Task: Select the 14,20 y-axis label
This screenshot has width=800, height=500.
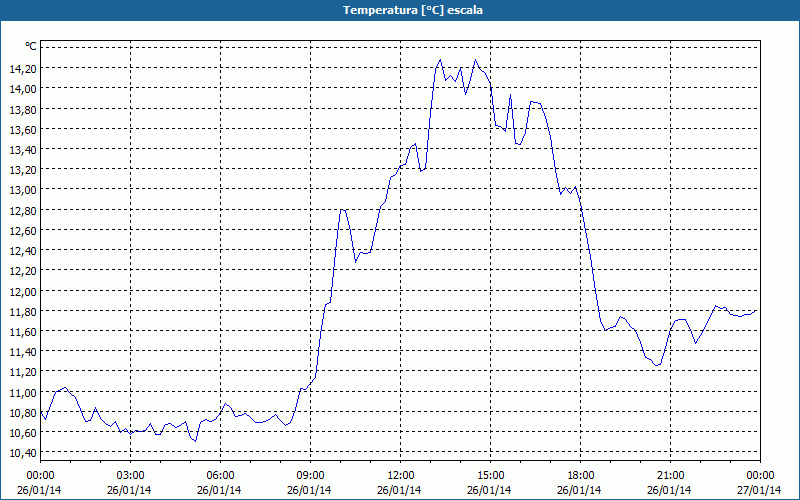Action: click(x=22, y=68)
